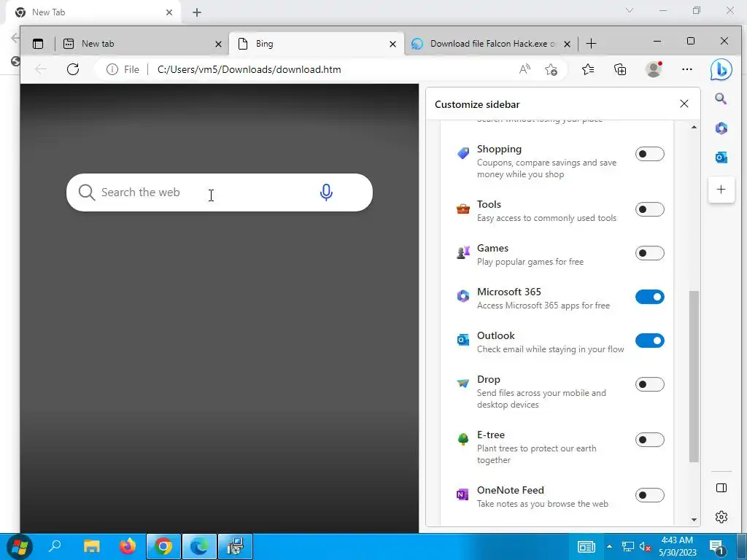
Task: Close Download file Falcon Hack.exe tab
Action: coord(567,44)
